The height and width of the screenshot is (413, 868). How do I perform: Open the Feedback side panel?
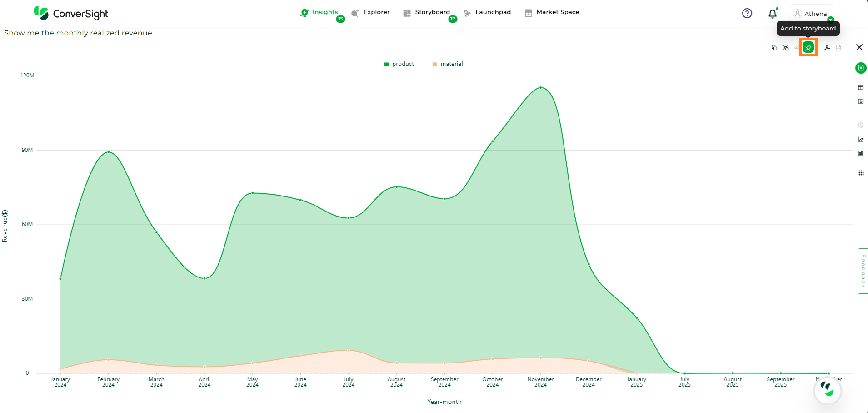[x=863, y=271]
